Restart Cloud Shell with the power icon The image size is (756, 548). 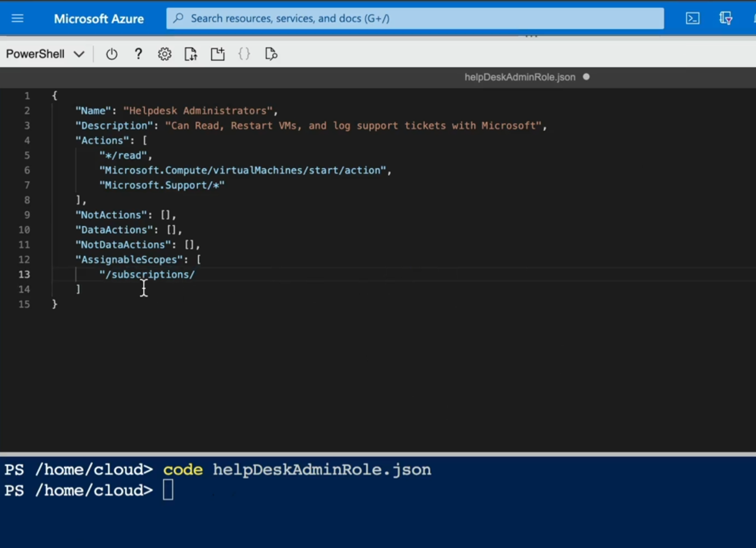tap(111, 54)
